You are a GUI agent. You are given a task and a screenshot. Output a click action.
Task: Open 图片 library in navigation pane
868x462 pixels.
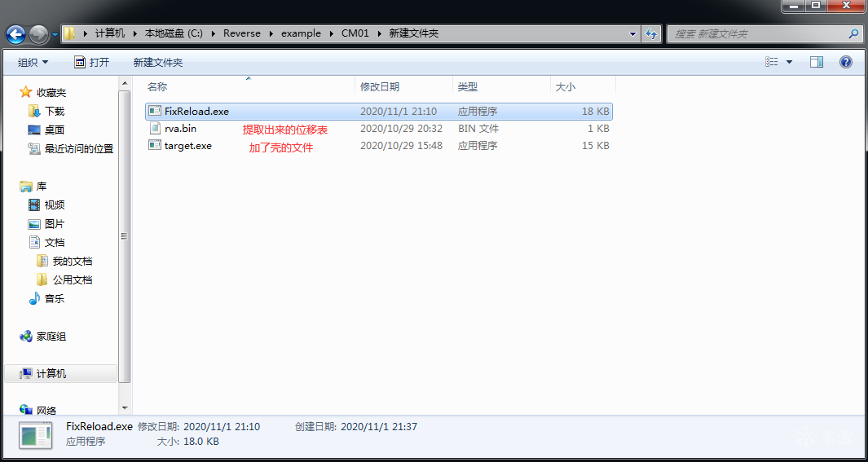(55, 224)
